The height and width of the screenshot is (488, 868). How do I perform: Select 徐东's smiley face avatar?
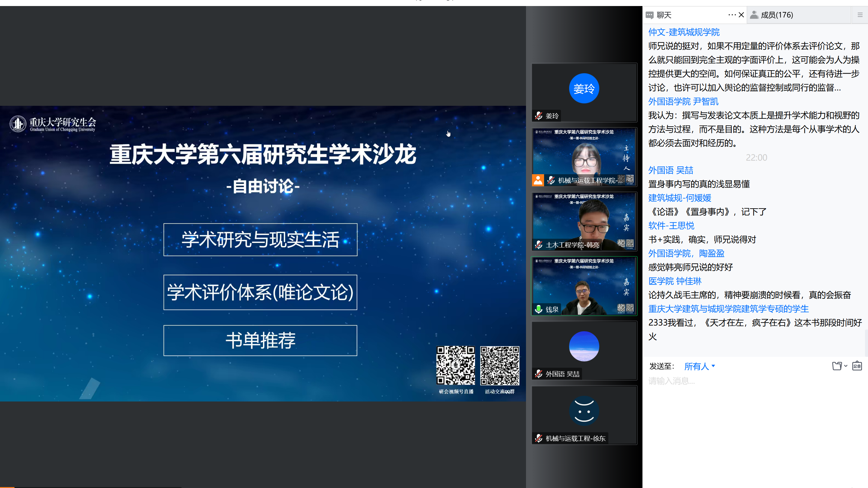tap(584, 411)
